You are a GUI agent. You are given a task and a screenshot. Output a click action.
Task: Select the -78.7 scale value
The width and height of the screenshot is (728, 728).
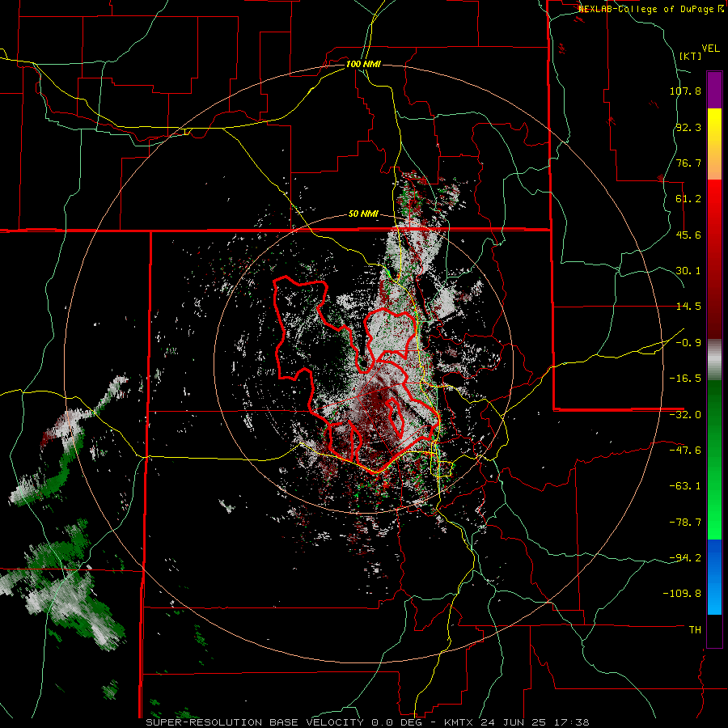[x=685, y=523]
